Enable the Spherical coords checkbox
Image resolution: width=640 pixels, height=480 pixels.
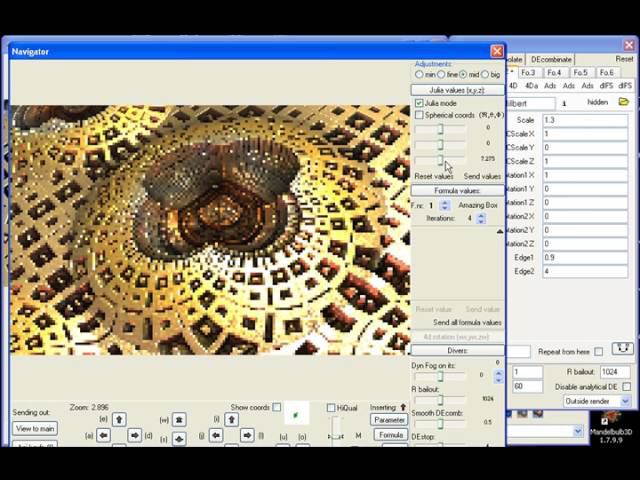click(x=419, y=115)
